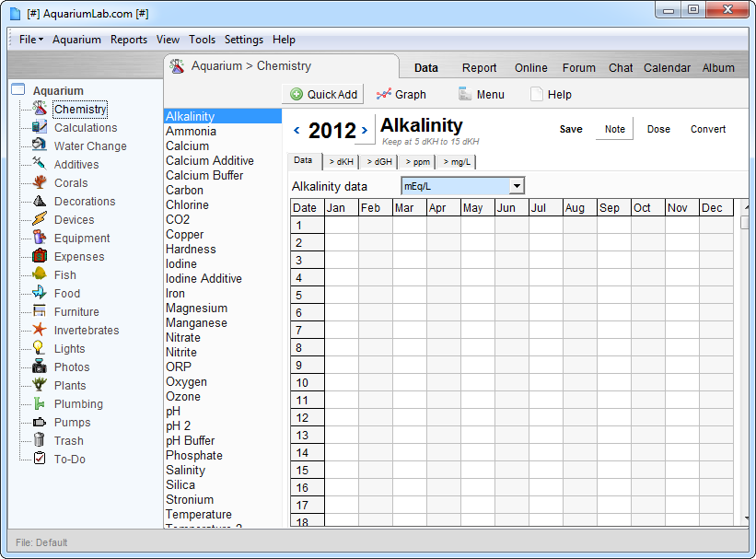Click the Help page icon
756x559 pixels.
pos(537,94)
